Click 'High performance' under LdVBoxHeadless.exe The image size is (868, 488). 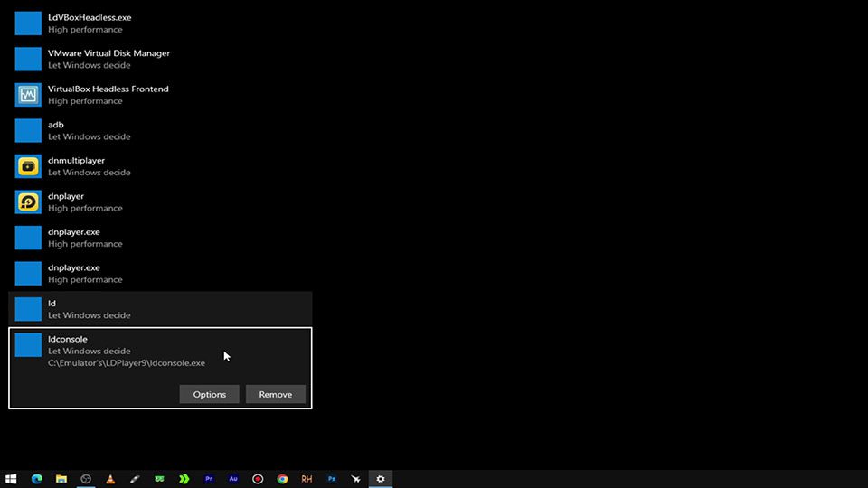tap(85, 30)
